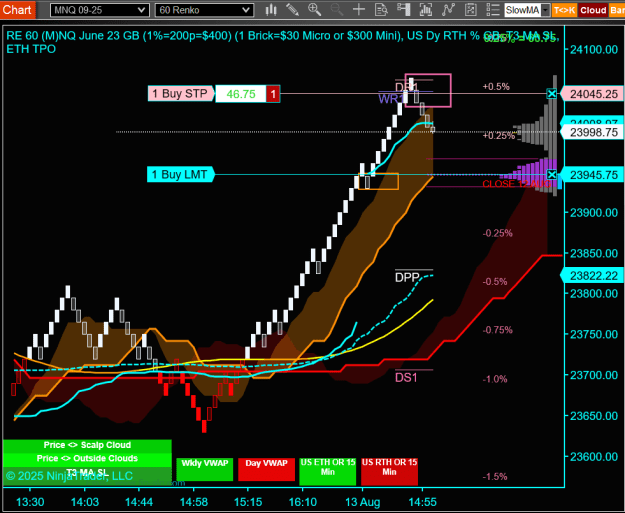This screenshot has width=625, height=513.
Task: Click the 23945.75 limit price marker
Action: [x=592, y=175]
